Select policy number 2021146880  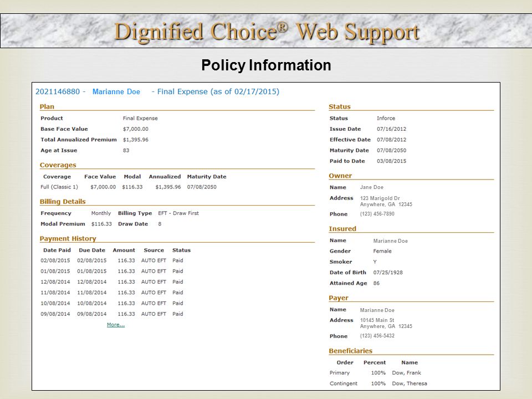tap(58, 91)
